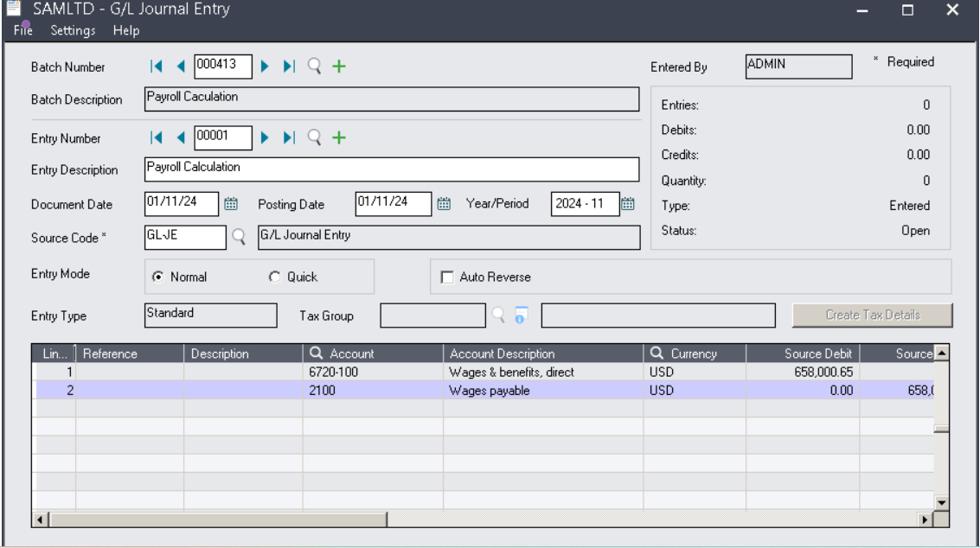Go to last batch number
Viewport: 980px width, 548px height.
pyautogui.click(x=289, y=67)
